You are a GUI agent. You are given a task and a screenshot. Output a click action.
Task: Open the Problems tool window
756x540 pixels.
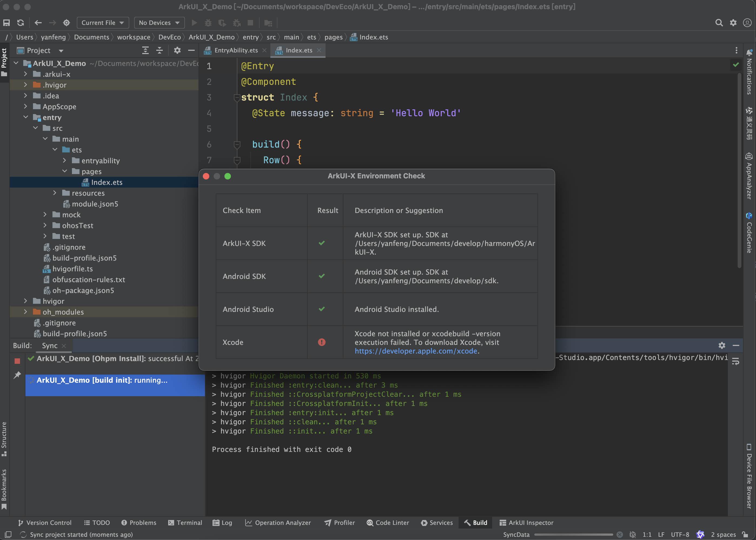[x=139, y=523]
